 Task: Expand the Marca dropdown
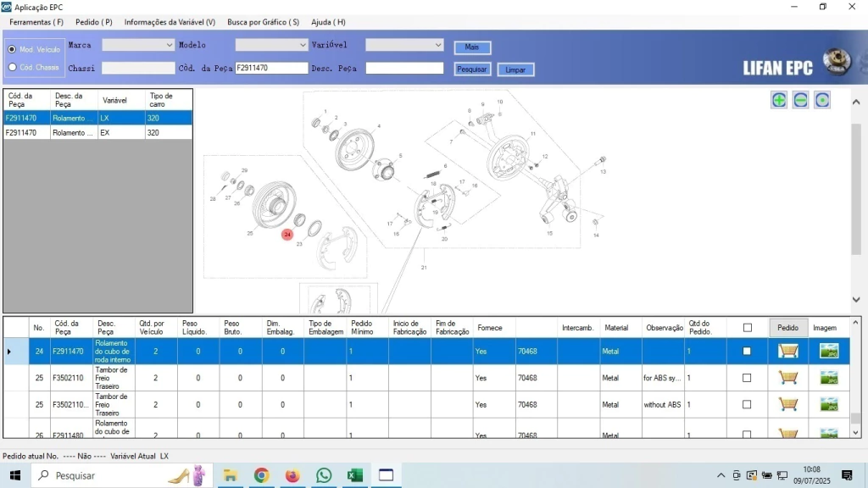pyautogui.click(x=167, y=45)
